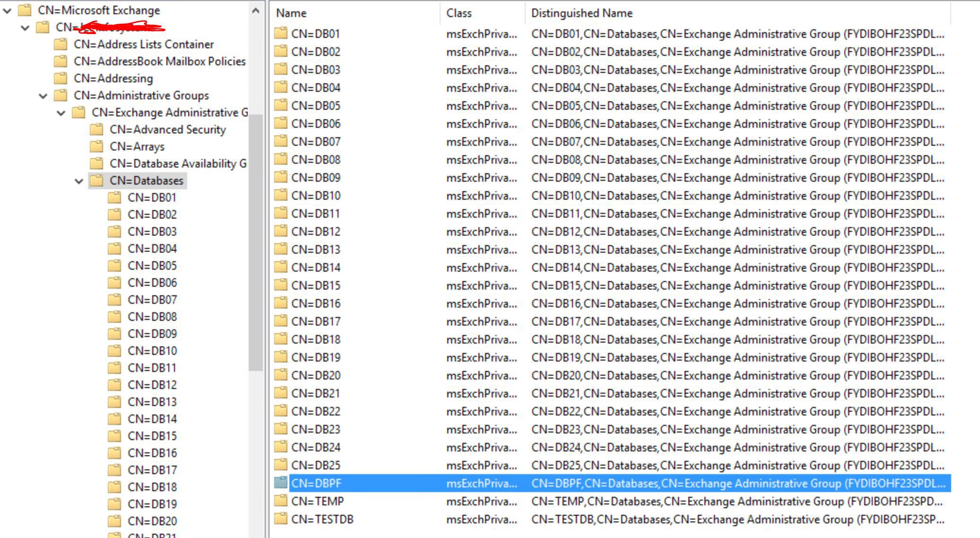
Task: Click the folder icon of CN=Arrays
Action: pos(96,147)
